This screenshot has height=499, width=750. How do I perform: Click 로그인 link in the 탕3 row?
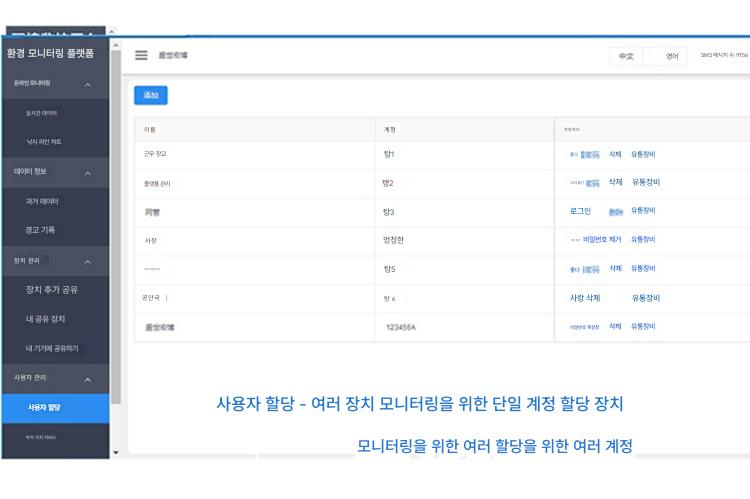(580, 212)
